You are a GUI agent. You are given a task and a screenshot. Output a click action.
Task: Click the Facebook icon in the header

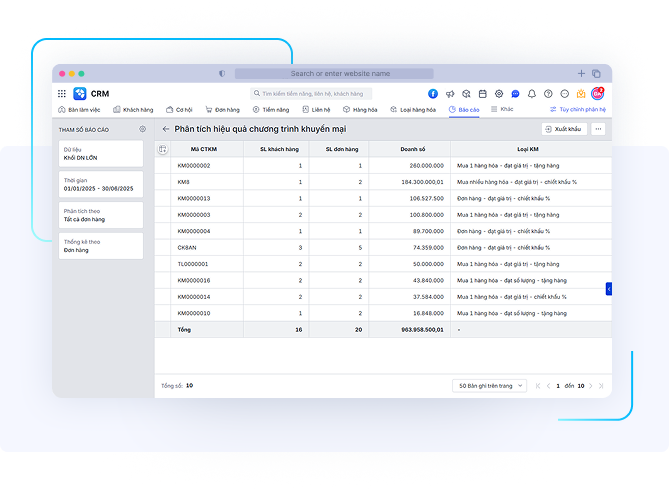tap(433, 93)
